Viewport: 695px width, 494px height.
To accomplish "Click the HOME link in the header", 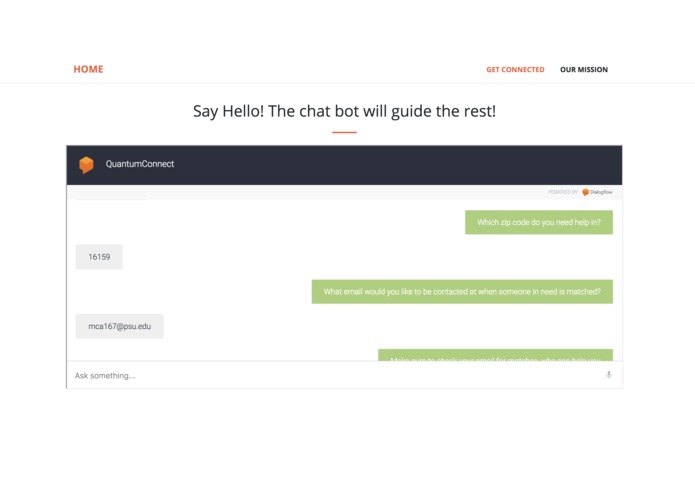I will [x=88, y=69].
